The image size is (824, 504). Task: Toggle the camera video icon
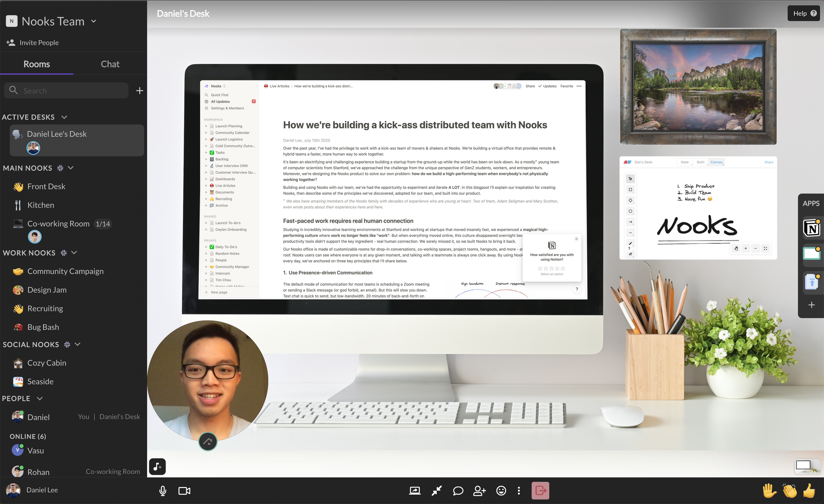(184, 491)
